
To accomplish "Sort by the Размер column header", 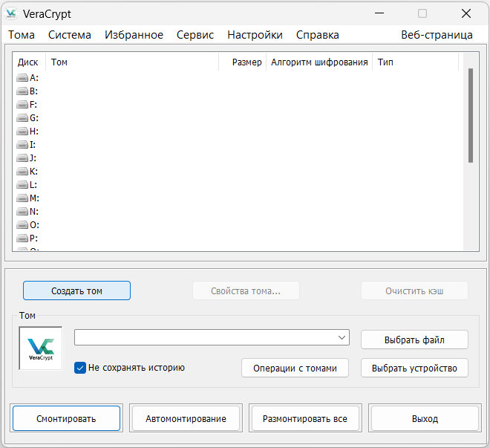I will [243, 62].
